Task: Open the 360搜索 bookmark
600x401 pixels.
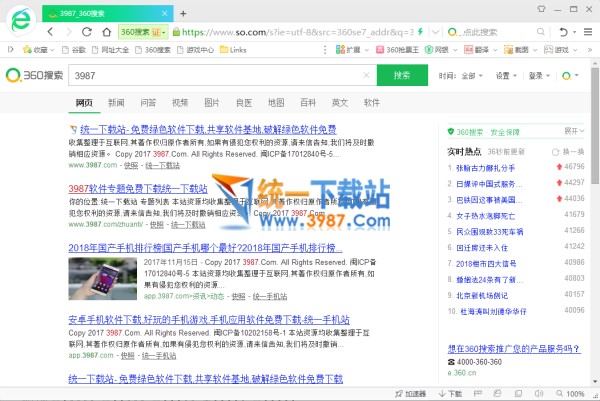Action: (x=153, y=50)
